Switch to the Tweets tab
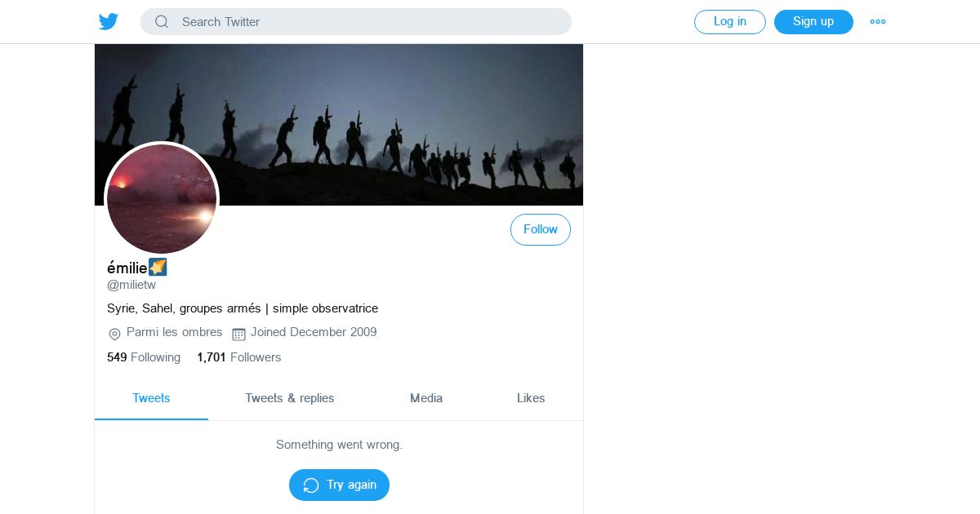This screenshot has width=980, height=514. (151, 398)
